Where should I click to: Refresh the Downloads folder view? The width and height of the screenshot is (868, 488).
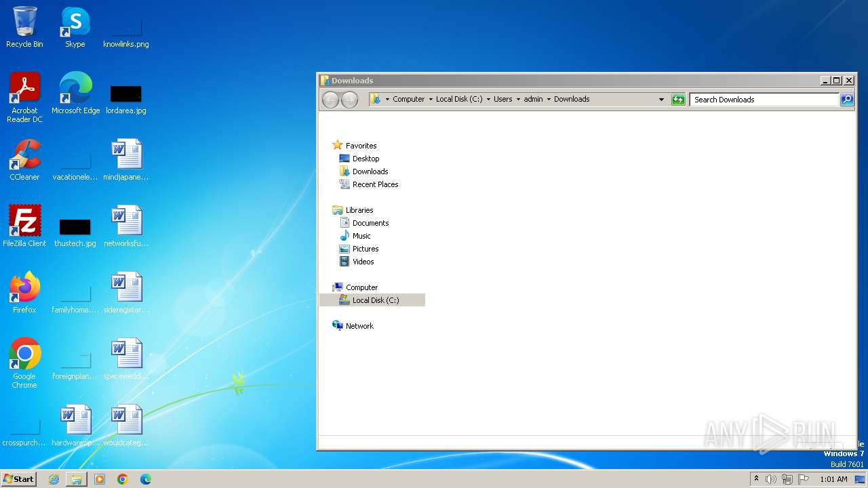coord(678,100)
